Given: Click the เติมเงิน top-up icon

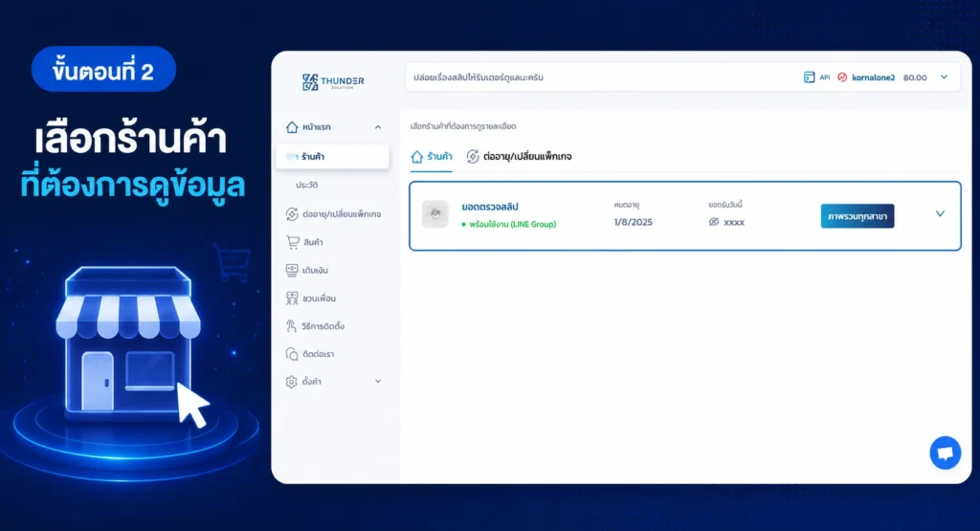Looking at the screenshot, I should [292, 270].
